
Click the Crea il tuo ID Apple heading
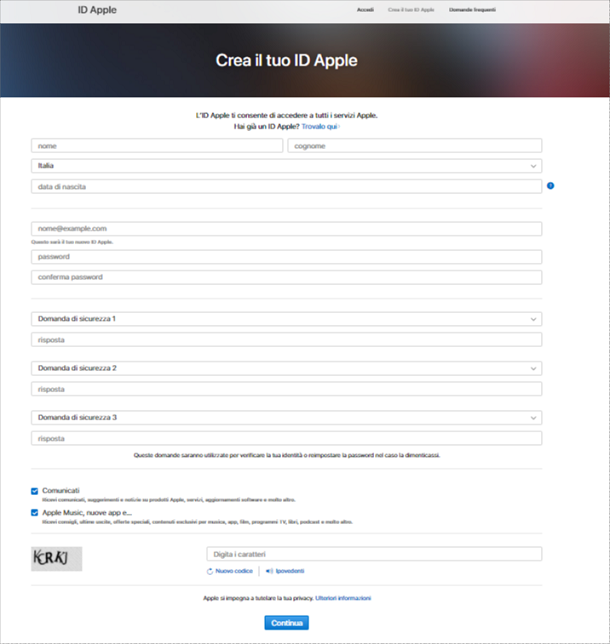(x=286, y=60)
